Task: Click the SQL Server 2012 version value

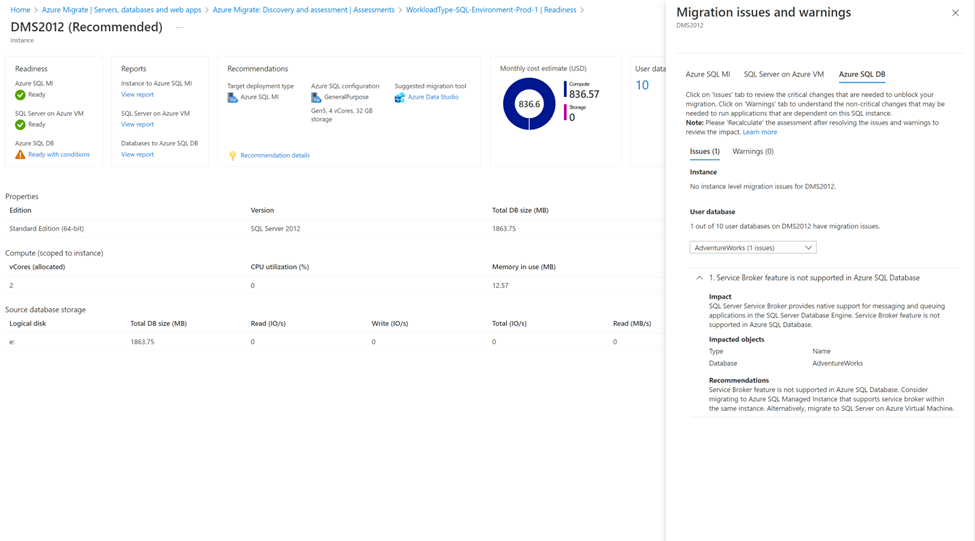Action: pyautogui.click(x=275, y=229)
